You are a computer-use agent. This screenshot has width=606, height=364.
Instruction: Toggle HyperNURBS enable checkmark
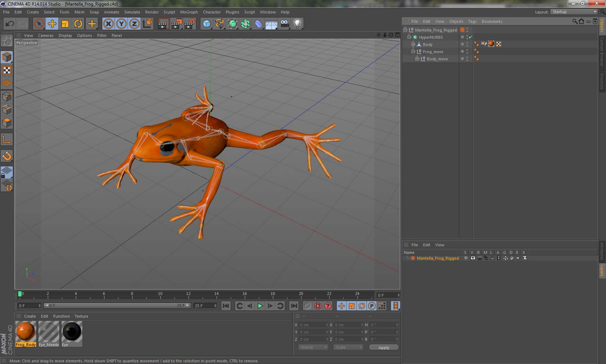(471, 37)
